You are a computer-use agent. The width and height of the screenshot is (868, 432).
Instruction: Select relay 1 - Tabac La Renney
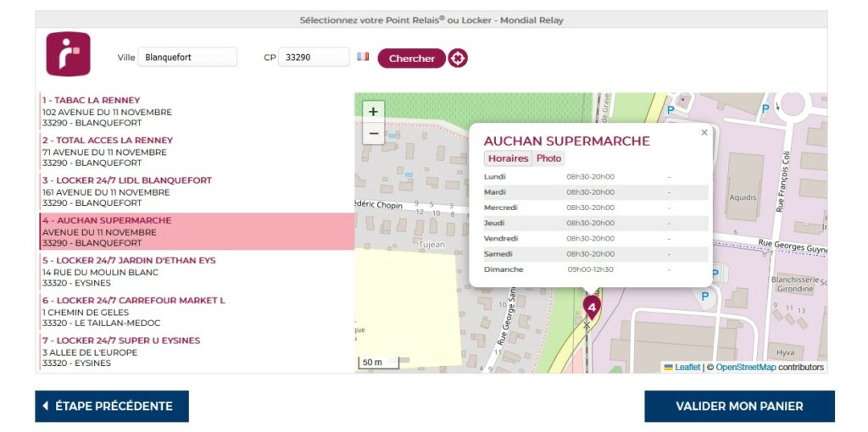[197, 112]
